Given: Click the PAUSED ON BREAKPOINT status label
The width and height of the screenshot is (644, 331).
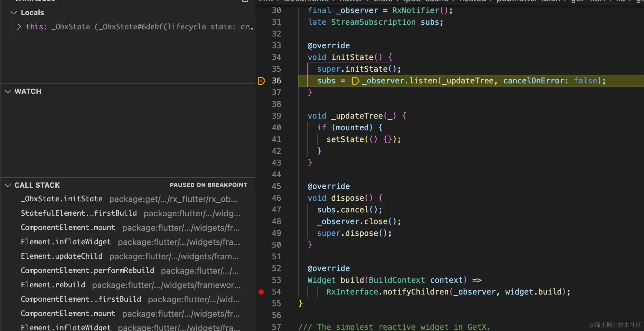Looking at the screenshot, I should click(208, 185).
